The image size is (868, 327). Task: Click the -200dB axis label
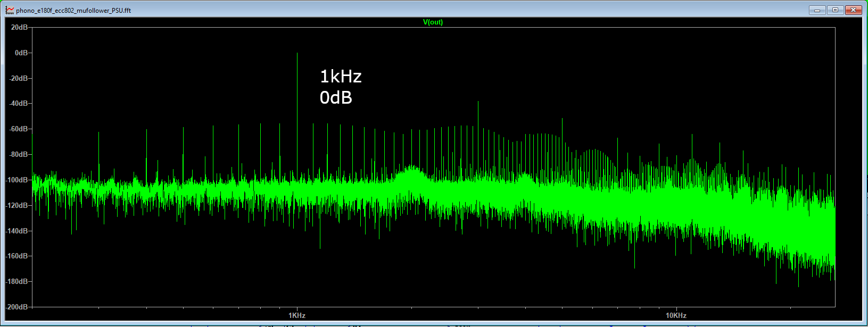tap(16, 307)
